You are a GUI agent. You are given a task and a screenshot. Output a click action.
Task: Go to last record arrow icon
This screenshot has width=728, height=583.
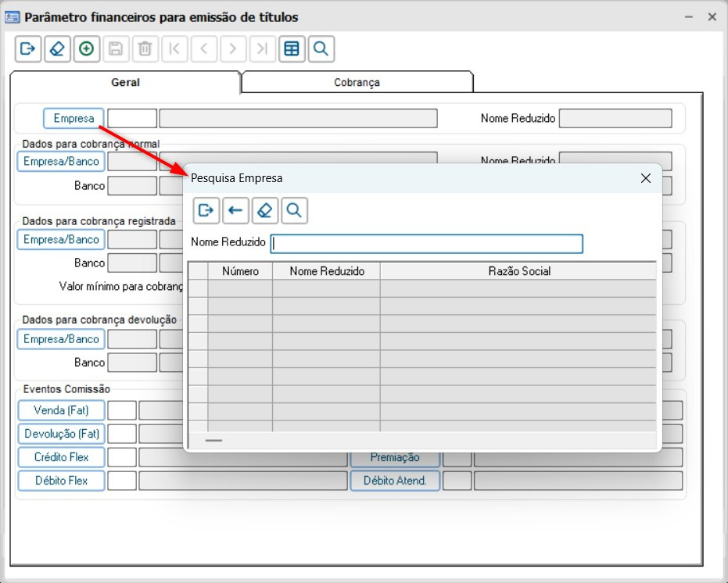point(262,48)
